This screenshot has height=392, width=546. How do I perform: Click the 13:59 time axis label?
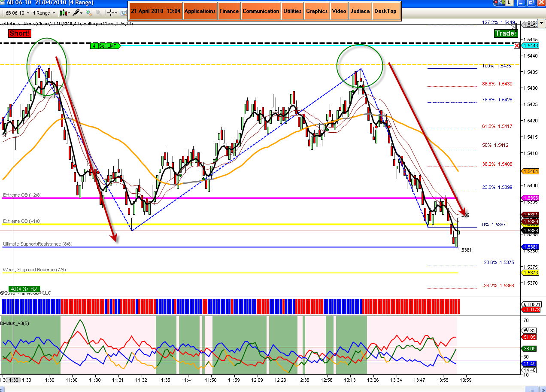[466, 380]
